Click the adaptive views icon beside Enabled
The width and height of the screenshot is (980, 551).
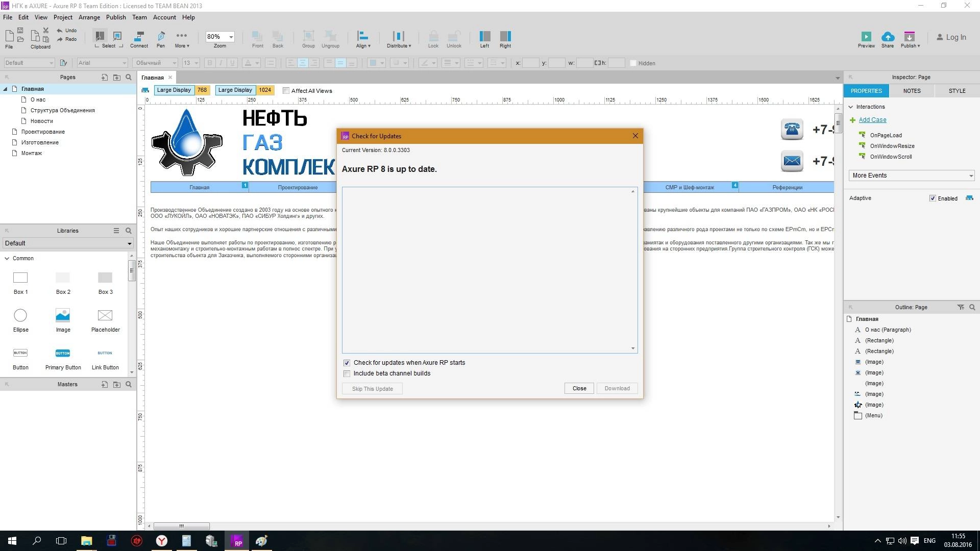coord(969,198)
